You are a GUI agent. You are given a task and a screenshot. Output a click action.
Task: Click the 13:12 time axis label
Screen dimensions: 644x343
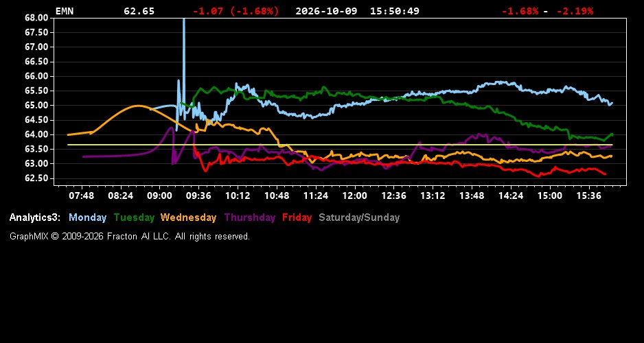tap(433, 196)
